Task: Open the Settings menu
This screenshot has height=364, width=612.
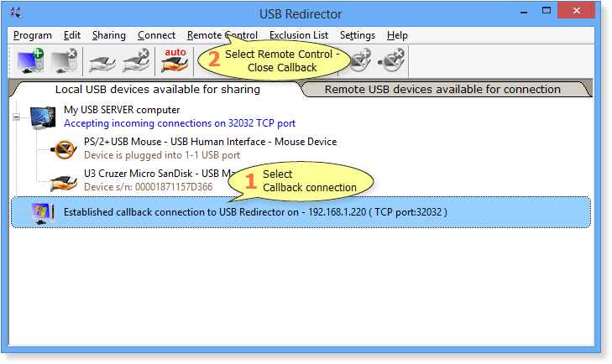Action: (357, 35)
